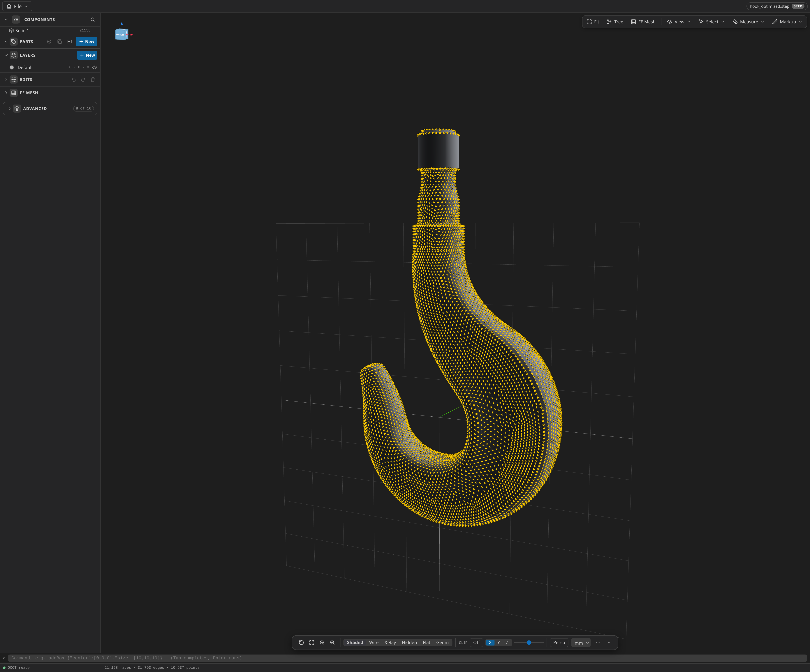Select the Default layer row name
The image size is (810, 672).
(x=25, y=68)
